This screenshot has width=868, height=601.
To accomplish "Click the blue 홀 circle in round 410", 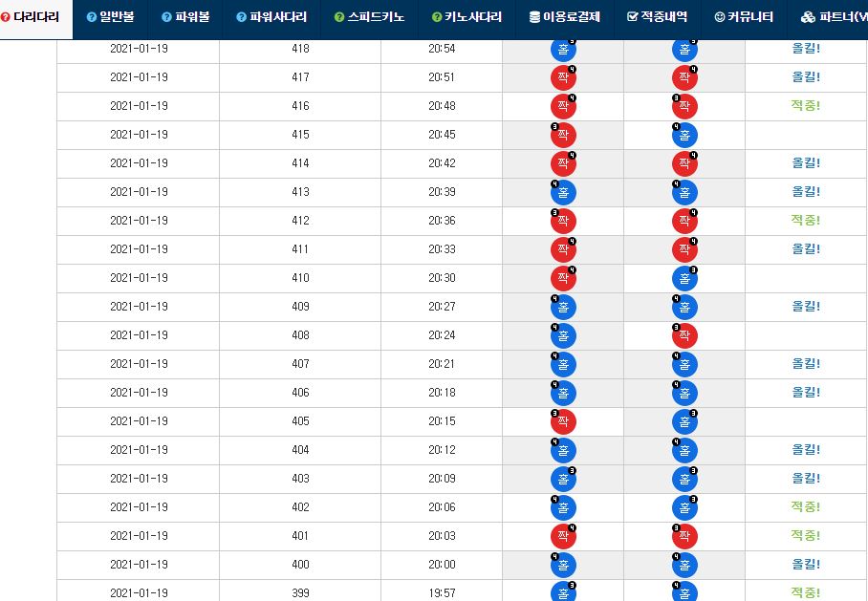I will [684, 278].
